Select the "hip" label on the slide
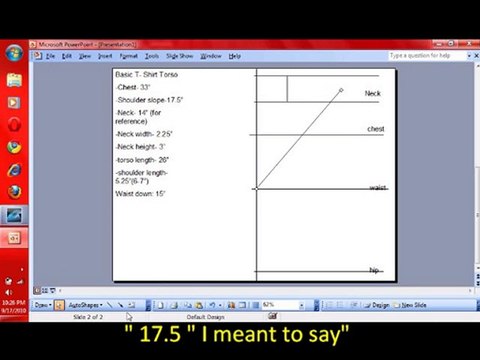The image size is (480, 360). pos(374,270)
